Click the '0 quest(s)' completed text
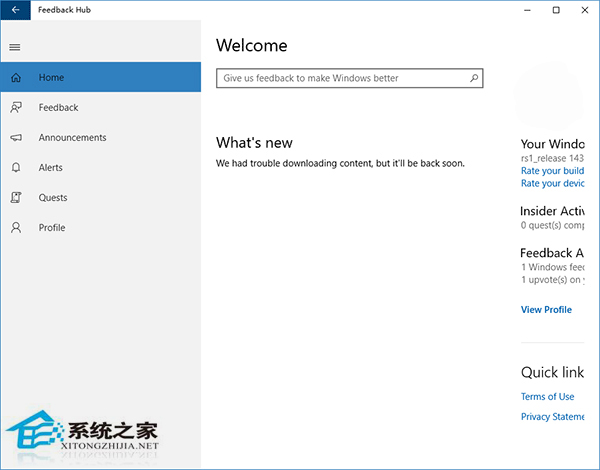 (x=552, y=225)
